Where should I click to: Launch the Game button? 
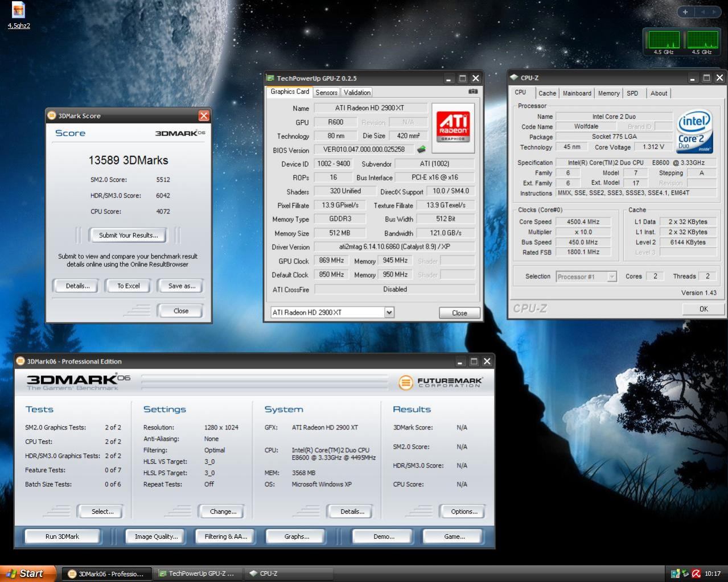[x=454, y=536]
